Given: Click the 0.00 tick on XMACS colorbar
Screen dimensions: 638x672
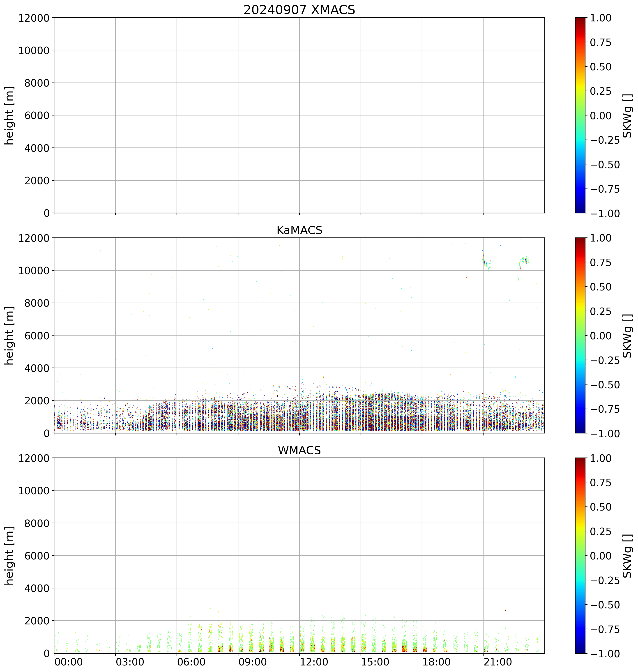Looking at the screenshot, I should (601, 116).
